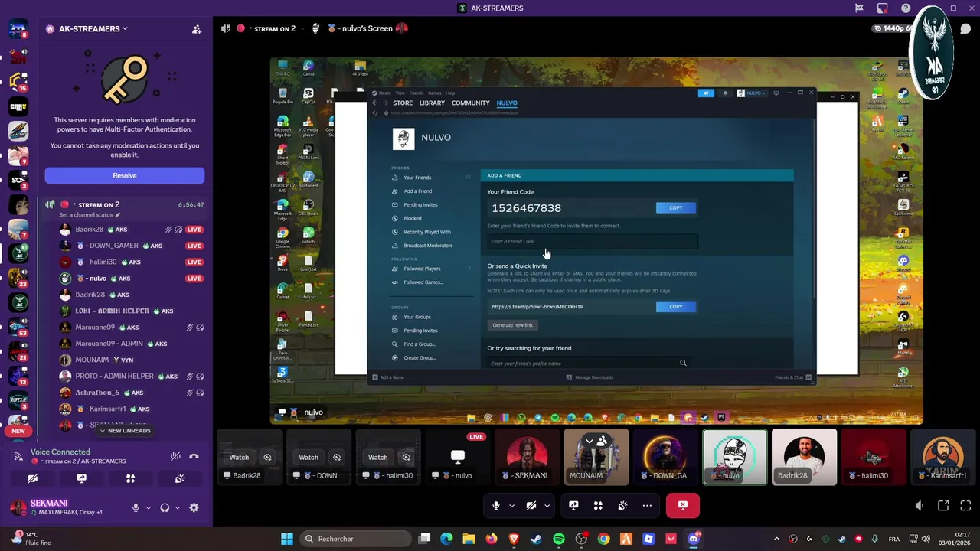Click Generate new link in Steam

(512, 325)
